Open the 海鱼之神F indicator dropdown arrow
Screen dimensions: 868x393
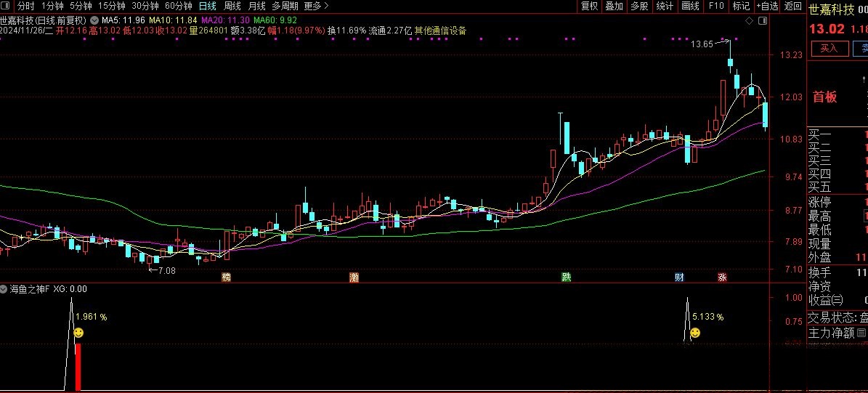[4, 289]
